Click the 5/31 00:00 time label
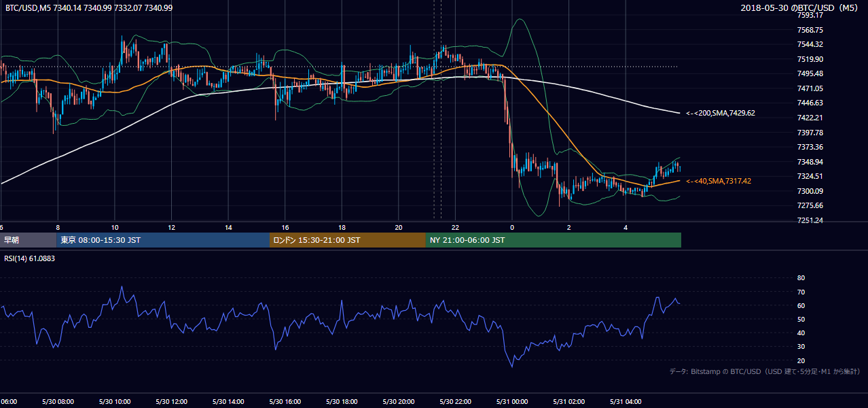 512,402
